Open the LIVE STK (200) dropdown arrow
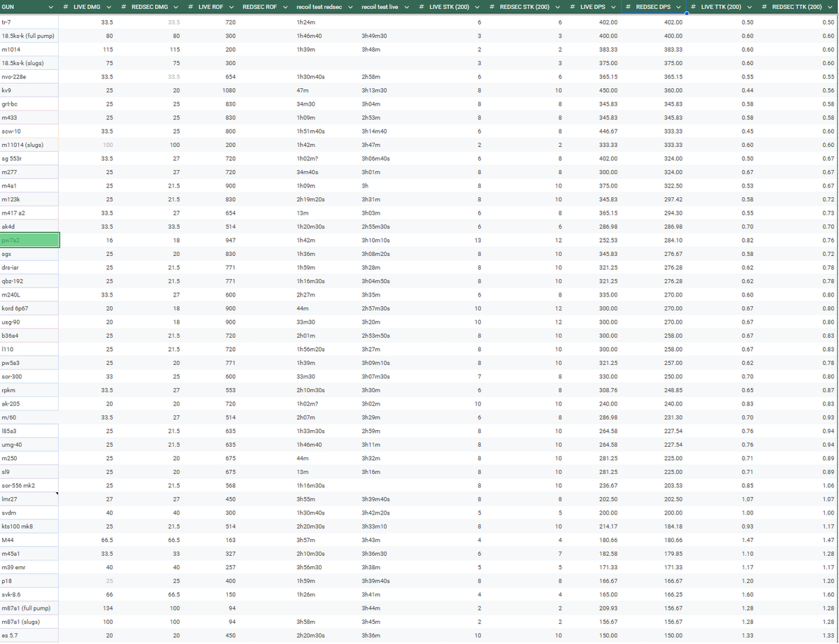This screenshot has height=644, width=839. pos(476,8)
